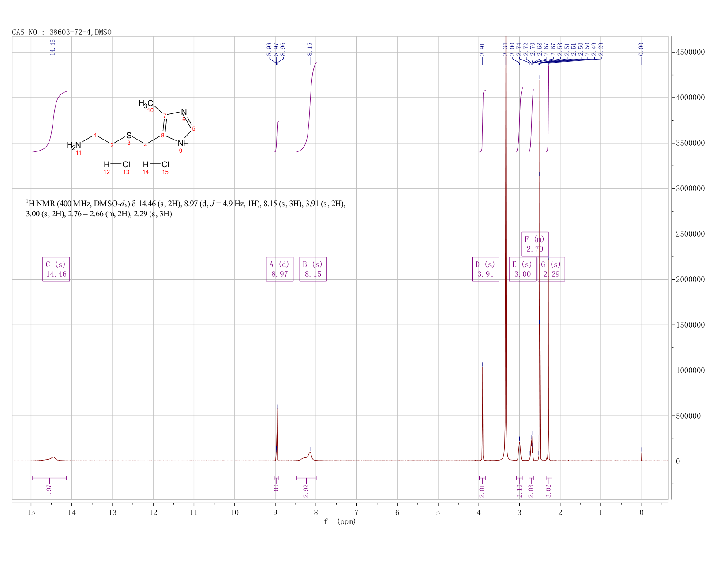The height and width of the screenshot is (563, 728).
Task: Select the G (s) 2.29 multiplet box
Action: click(x=552, y=269)
